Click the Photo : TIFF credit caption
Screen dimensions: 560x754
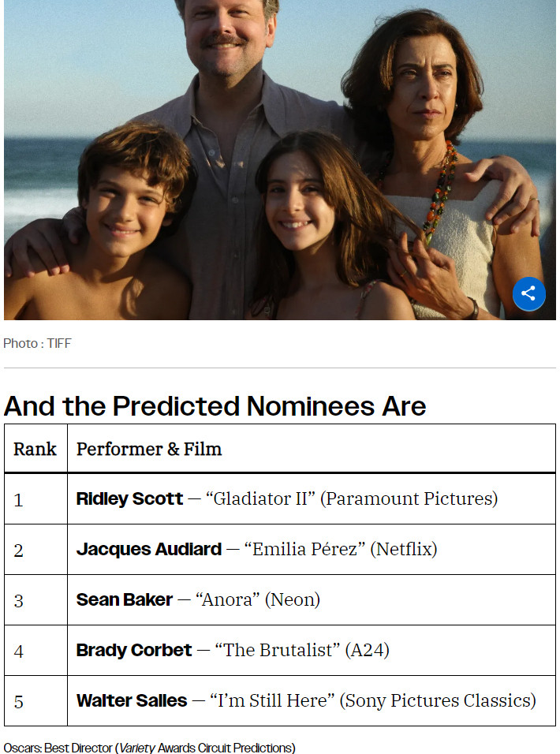pos(38,343)
